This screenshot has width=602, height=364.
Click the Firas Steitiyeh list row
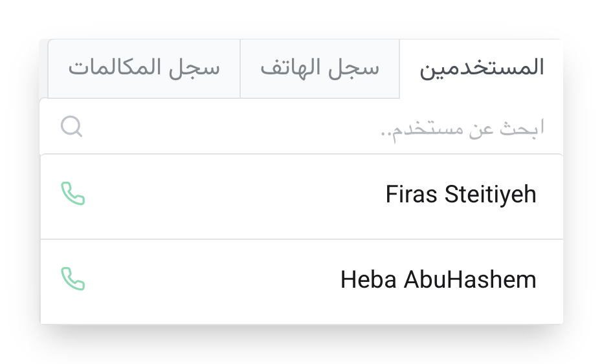coord(301,197)
